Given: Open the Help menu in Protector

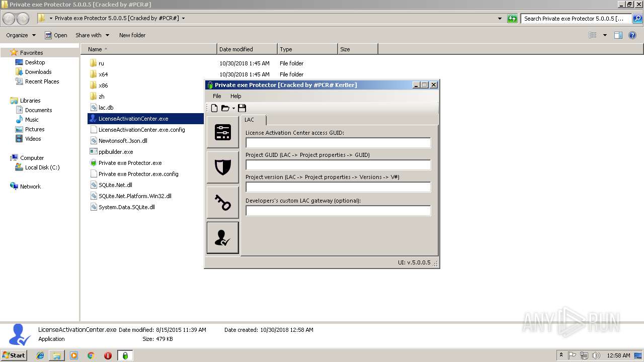Looking at the screenshot, I should pos(235,96).
